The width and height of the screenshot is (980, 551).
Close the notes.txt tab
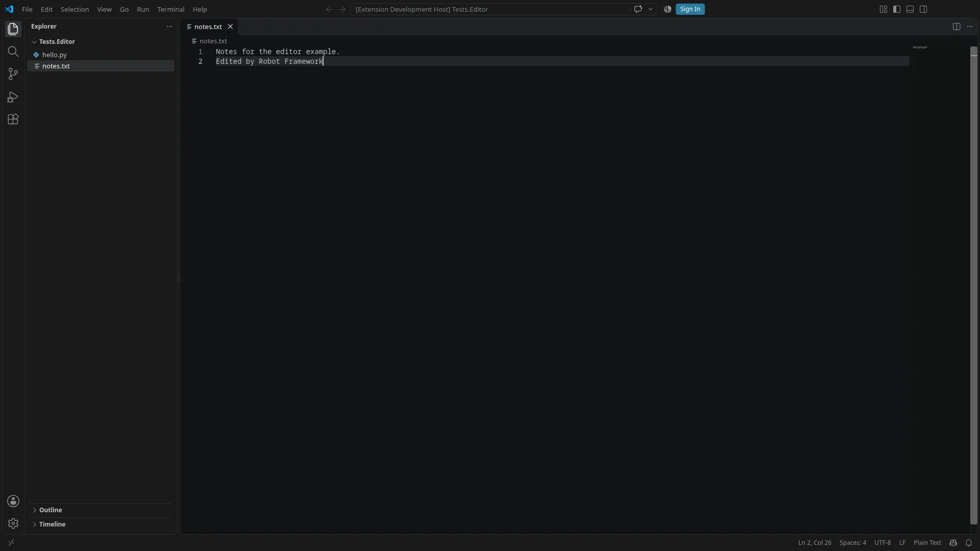coord(230,27)
